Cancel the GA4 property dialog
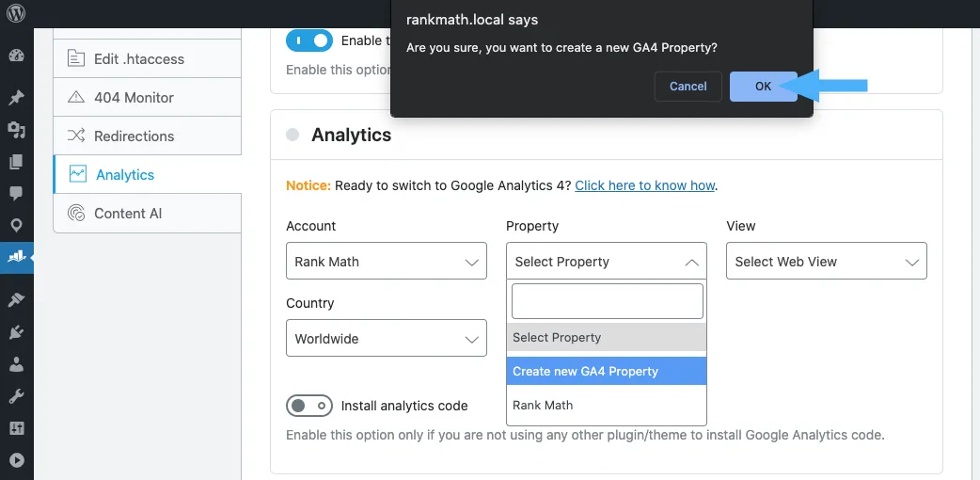 (x=688, y=87)
